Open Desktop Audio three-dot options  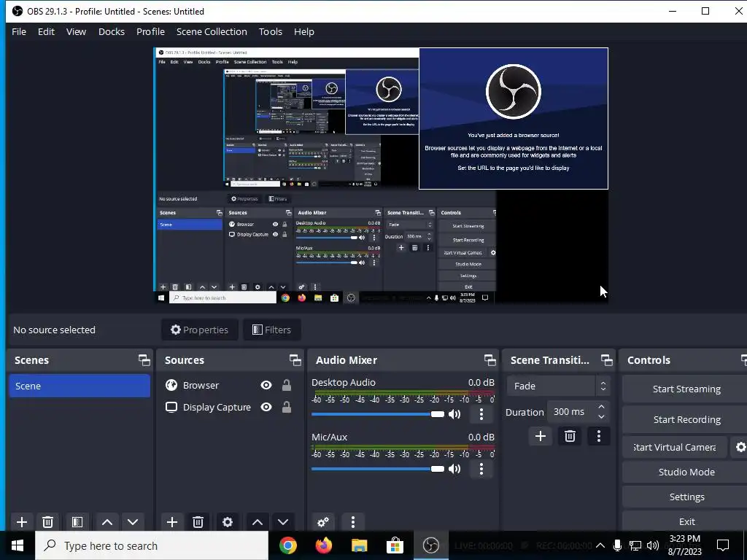481,414
